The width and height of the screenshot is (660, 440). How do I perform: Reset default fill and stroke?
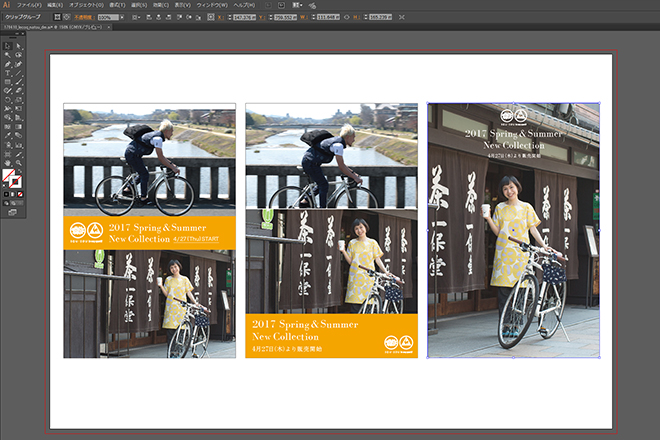tap(4, 185)
